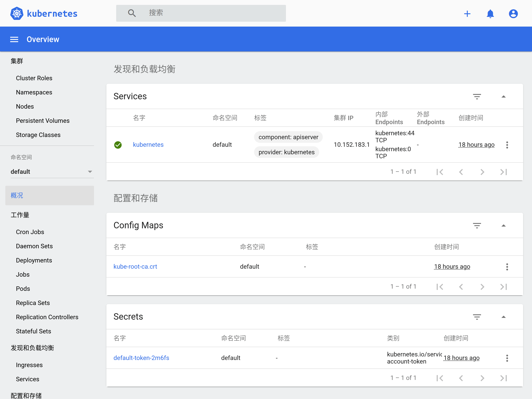The image size is (532, 399).
Task: Click the Kubernetes logo icon
Action: click(17, 14)
